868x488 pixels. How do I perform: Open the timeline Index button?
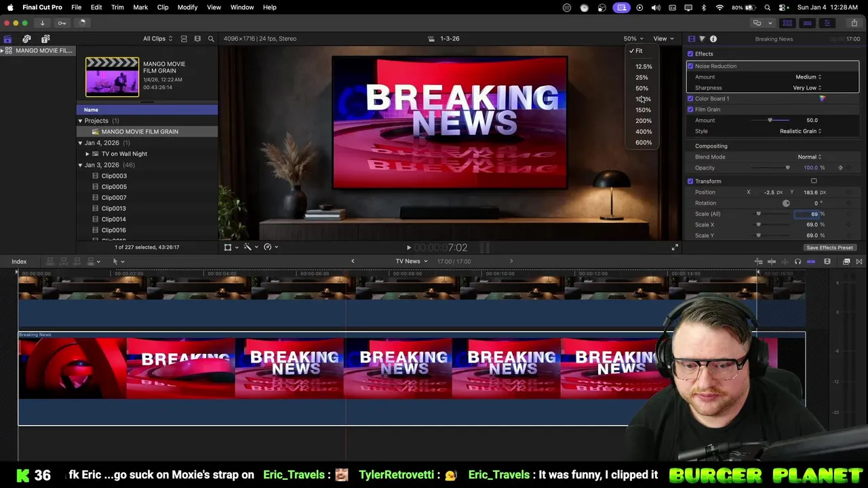point(19,262)
